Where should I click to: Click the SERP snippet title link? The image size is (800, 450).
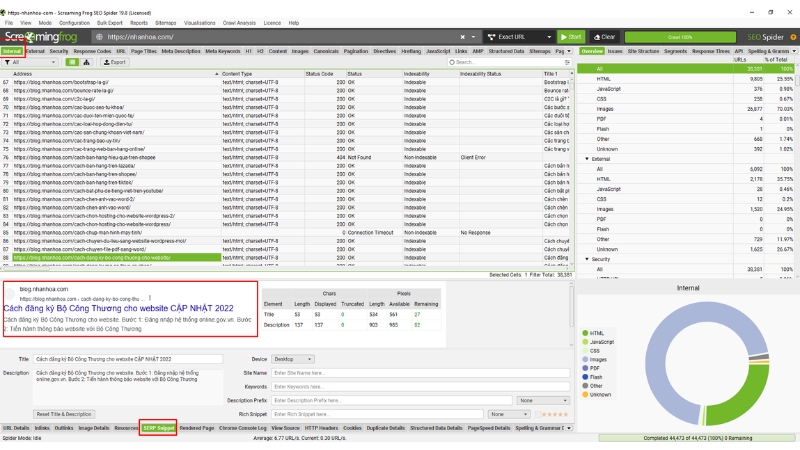click(118, 308)
